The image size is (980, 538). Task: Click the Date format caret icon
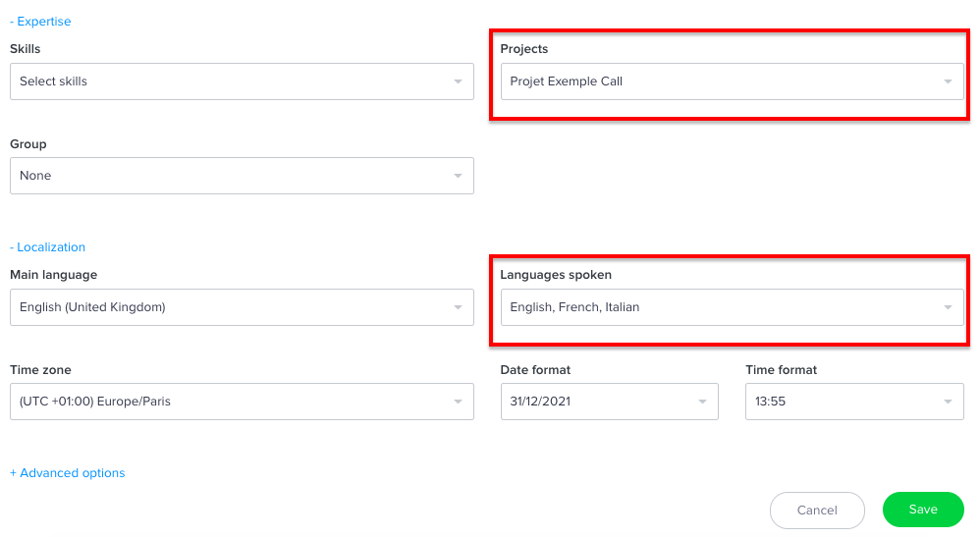pos(702,402)
